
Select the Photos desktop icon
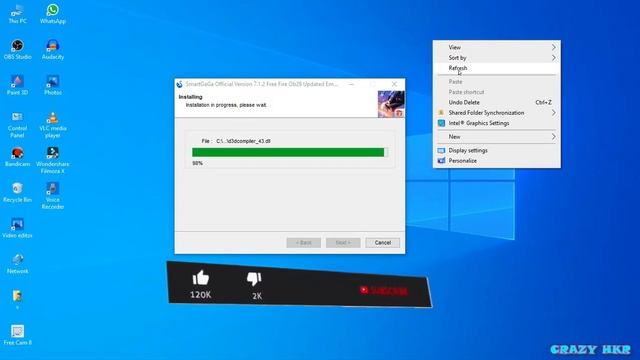pyautogui.click(x=53, y=85)
